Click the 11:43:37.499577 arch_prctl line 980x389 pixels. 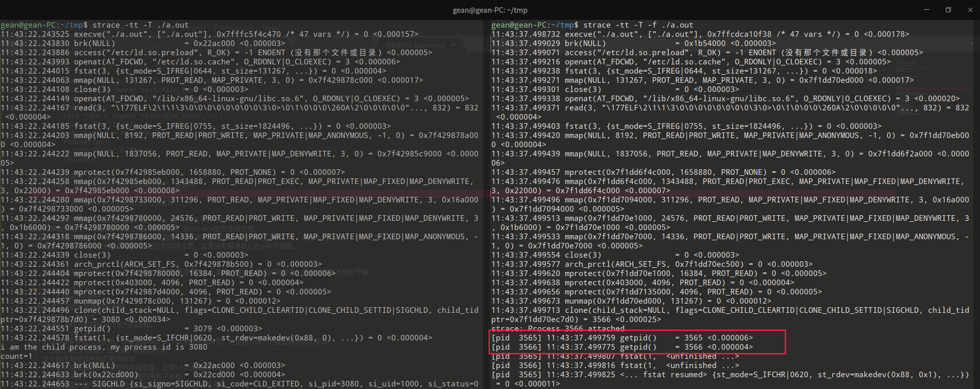[x=652, y=264]
